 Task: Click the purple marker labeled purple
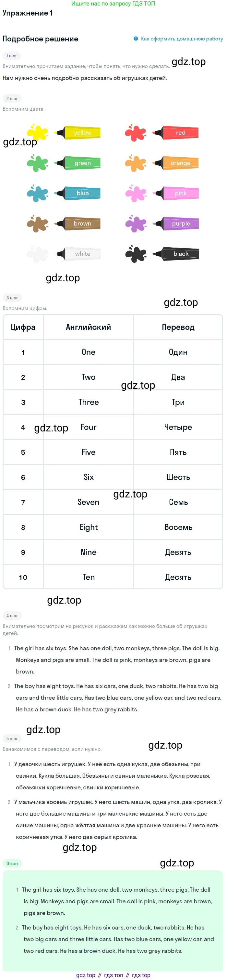point(175,224)
